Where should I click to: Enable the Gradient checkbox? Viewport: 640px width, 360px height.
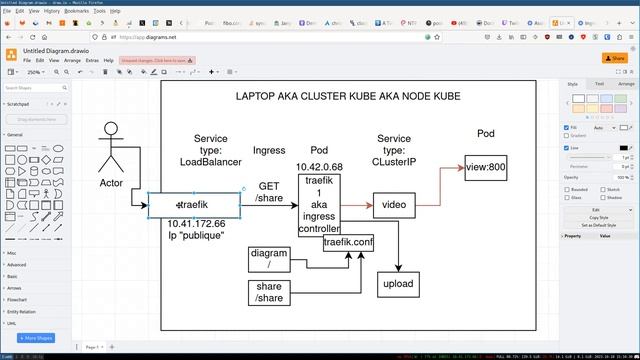click(567, 136)
